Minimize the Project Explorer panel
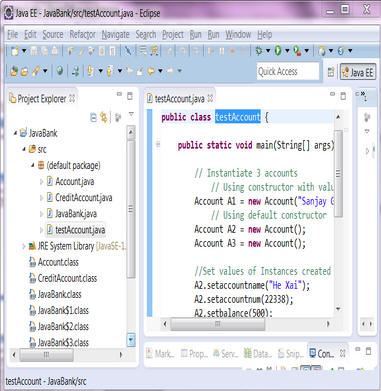The width and height of the screenshot is (381, 391). (x=119, y=94)
